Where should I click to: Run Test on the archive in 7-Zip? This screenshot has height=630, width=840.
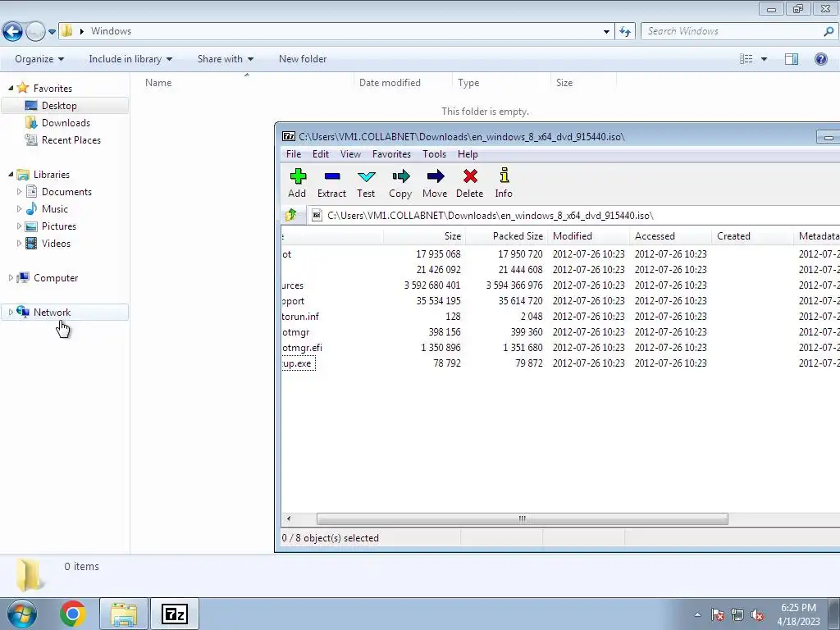[x=366, y=183]
